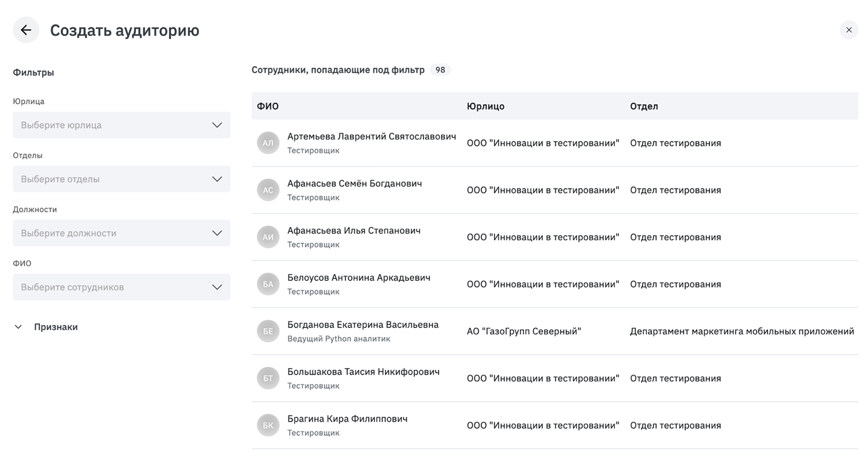Select Брагина Кира Филиппович name

tap(348, 419)
